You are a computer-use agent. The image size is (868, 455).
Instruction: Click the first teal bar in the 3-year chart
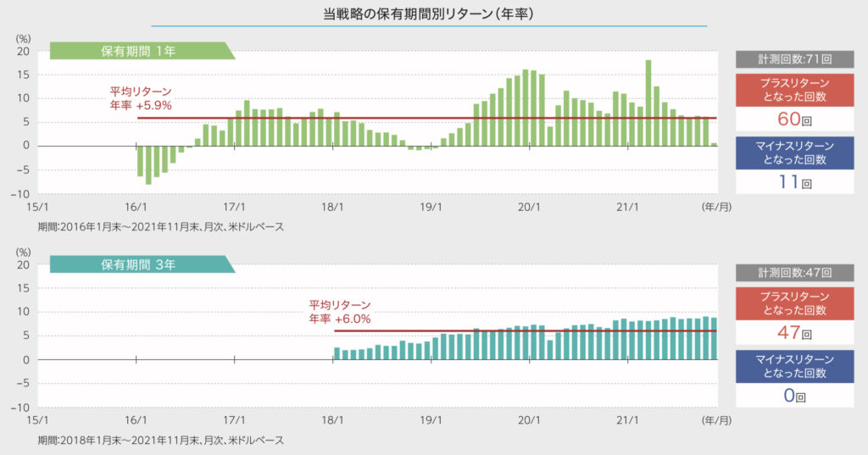[337, 353]
